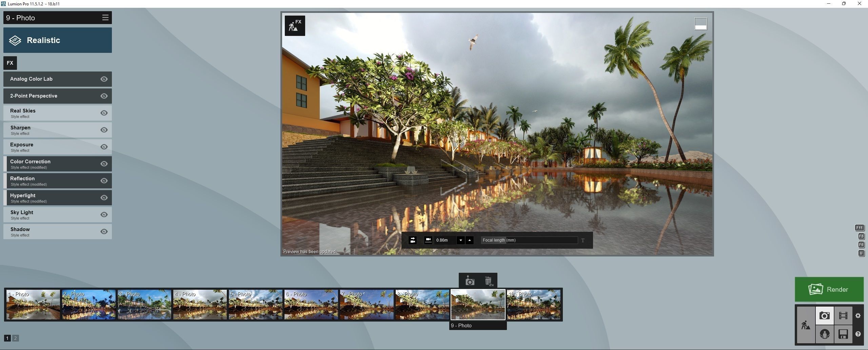Toggle Analog Color Lab visibility eye
The width and height of the screenshot is (868, 350).
(x=104, y=79)
